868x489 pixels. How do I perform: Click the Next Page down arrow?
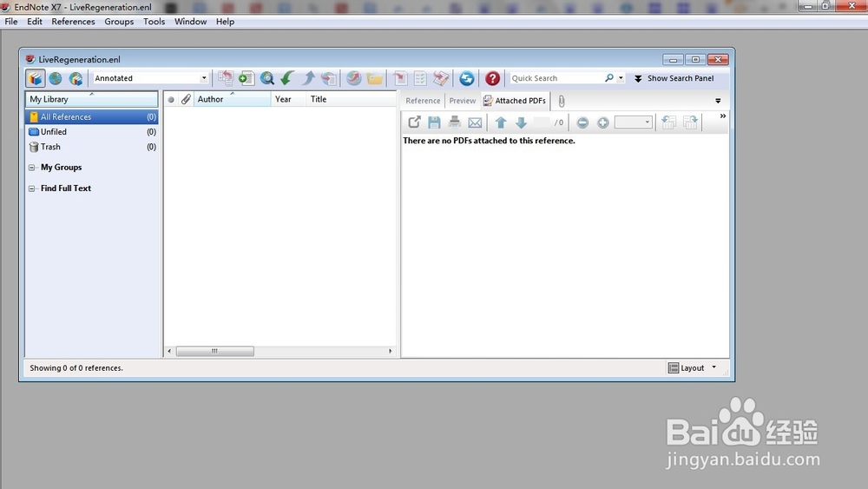tap(521, 122)
